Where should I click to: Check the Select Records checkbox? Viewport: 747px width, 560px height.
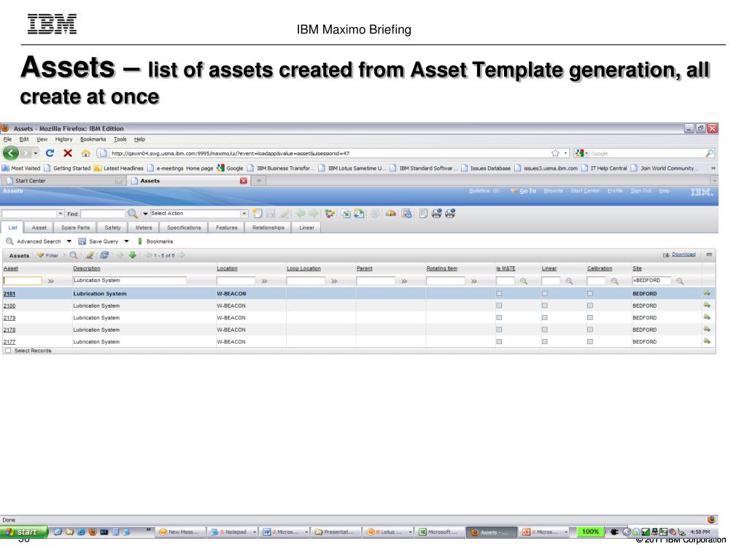point(8,351)
